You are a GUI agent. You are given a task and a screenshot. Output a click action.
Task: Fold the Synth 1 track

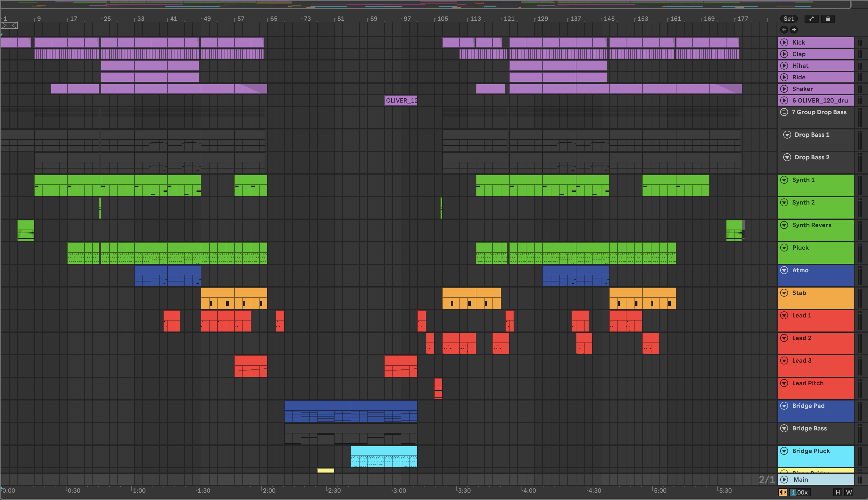(x=784, y=180)
